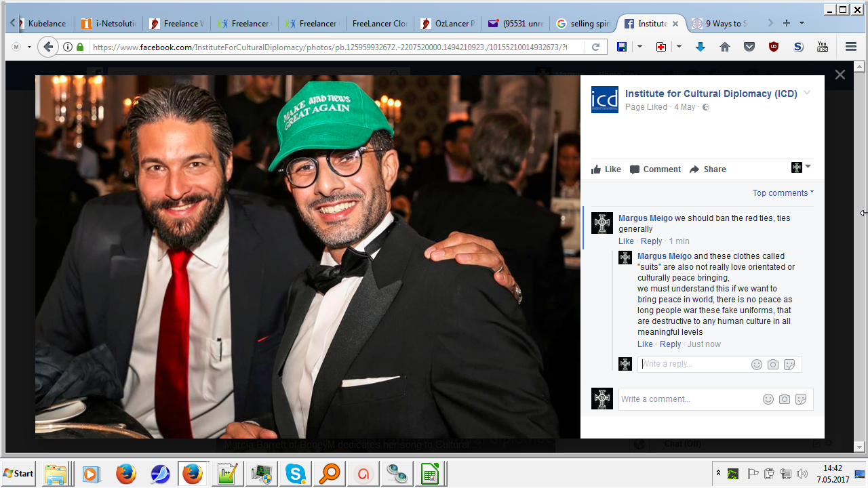
Task: Open LibreOffice Calc from the taskbar
Action: click(x=430, y=474)
